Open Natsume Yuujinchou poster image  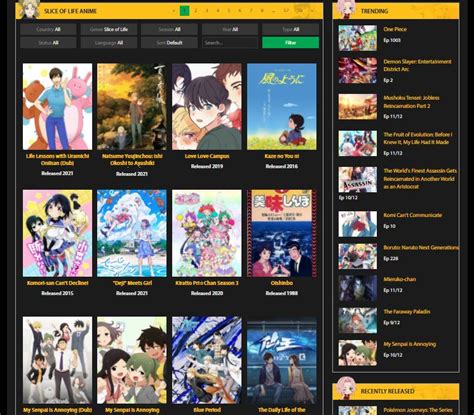[132, 107]
